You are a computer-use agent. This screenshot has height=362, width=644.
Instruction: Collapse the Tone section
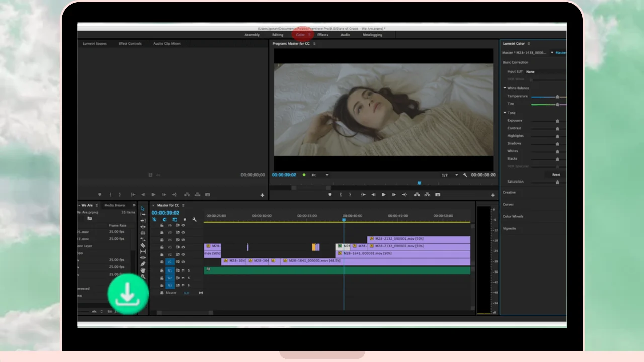tap(505, 113)
